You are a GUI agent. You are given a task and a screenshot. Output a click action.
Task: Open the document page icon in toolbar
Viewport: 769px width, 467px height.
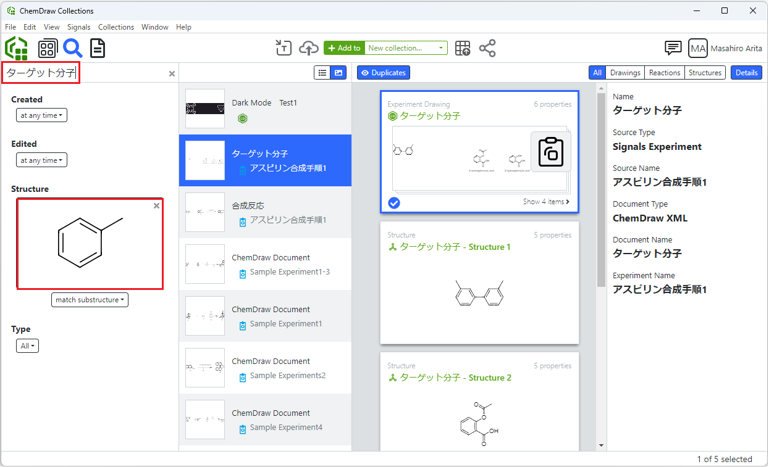[98, 48]
